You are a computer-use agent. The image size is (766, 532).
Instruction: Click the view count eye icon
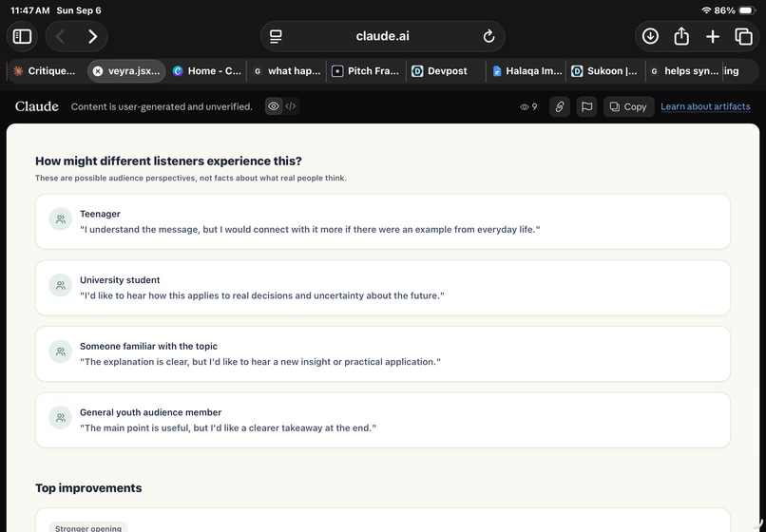[x=525, y=106]
